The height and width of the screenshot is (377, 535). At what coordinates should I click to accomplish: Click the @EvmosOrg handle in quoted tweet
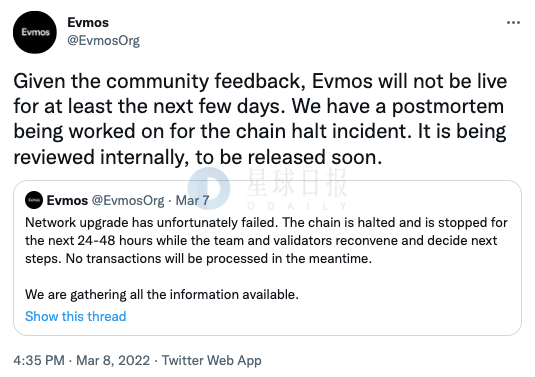pos(128,200)
